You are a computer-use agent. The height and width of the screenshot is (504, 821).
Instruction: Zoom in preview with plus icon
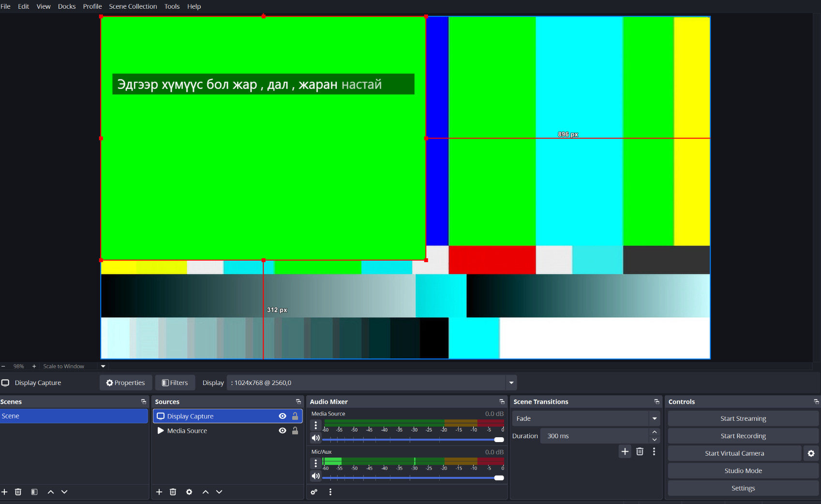[x=34, y=367]
